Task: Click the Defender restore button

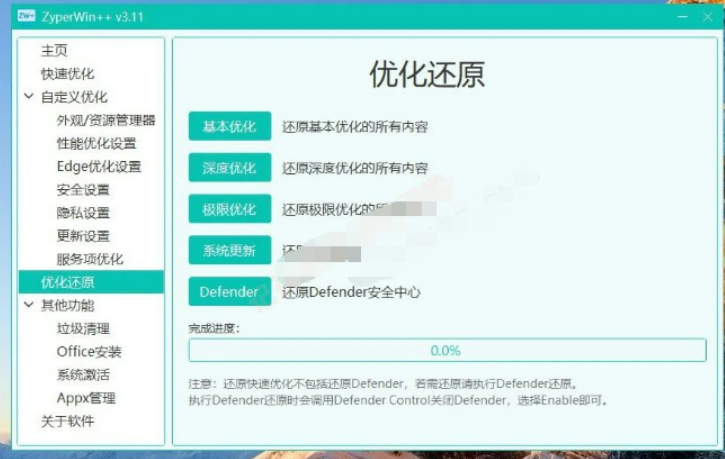Action: [x=229, y=292]
